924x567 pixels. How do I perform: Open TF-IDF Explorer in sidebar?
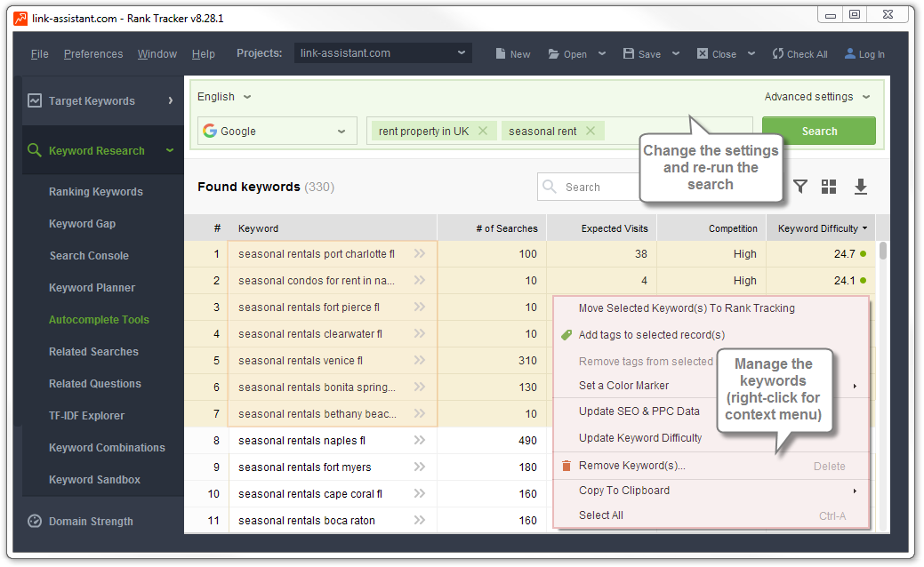(x=86, y=415)
